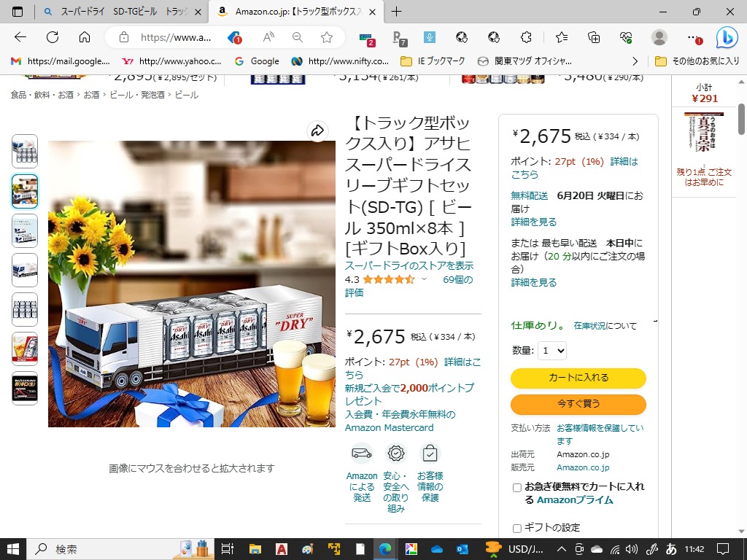This screenshot has height=560, width=747.
Task: Expand the favorites bar overflow chevron
Action: (635, 61)
